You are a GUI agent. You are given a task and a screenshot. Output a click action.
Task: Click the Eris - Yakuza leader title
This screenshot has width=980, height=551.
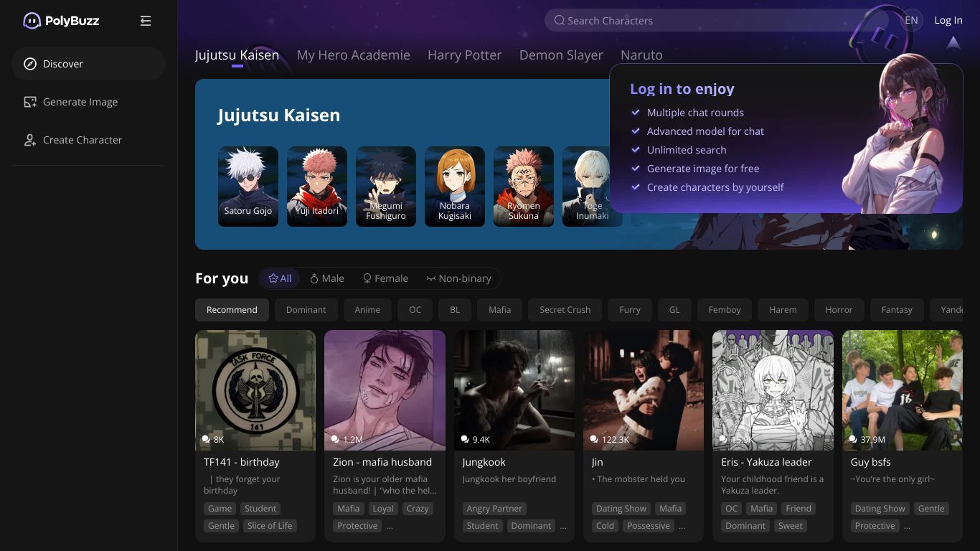(x=766, y=462)
